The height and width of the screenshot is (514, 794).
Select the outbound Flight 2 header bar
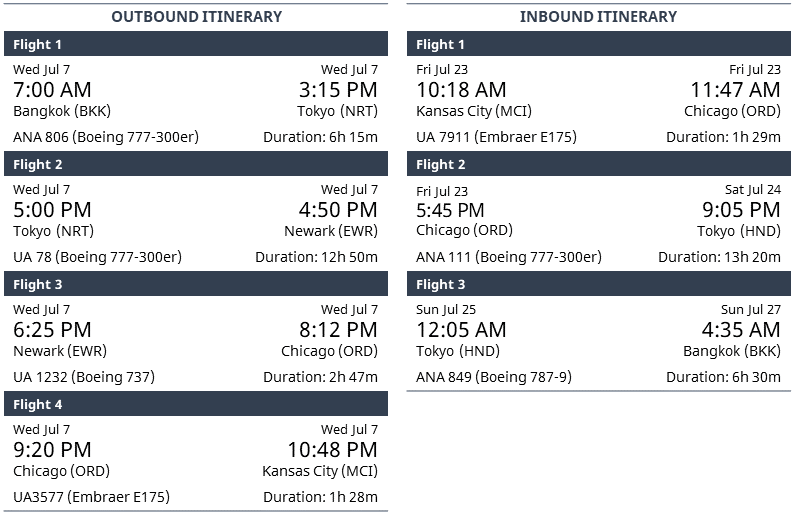coord(196,164)
